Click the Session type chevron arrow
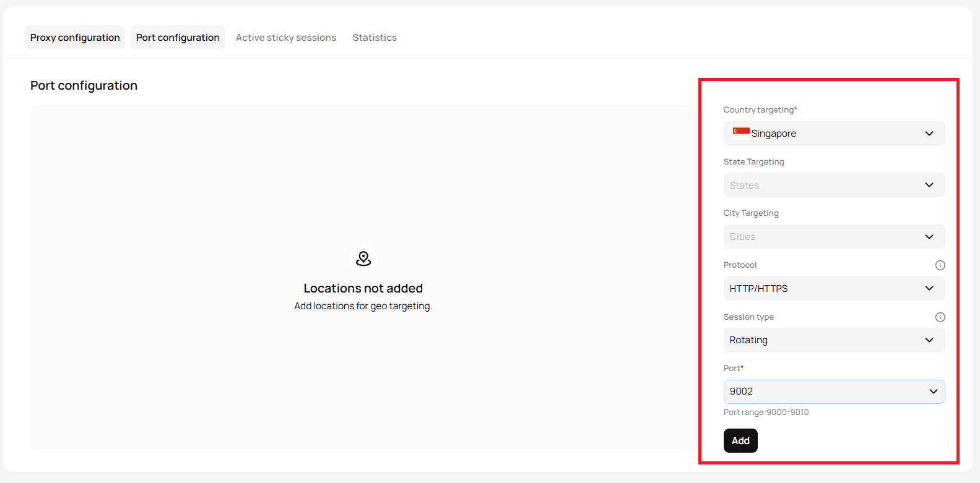The height and width of the screenshot is (483, 980). point(929,340)
